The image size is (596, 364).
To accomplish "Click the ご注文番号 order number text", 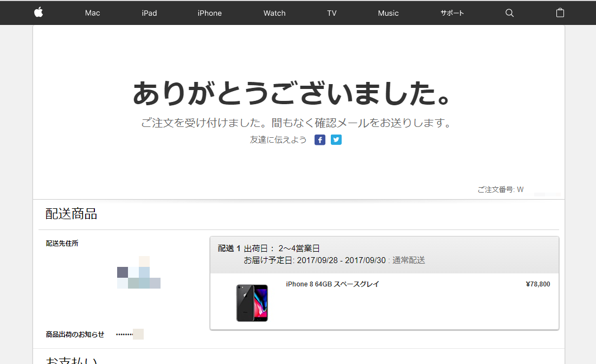I will coord(500,189).
